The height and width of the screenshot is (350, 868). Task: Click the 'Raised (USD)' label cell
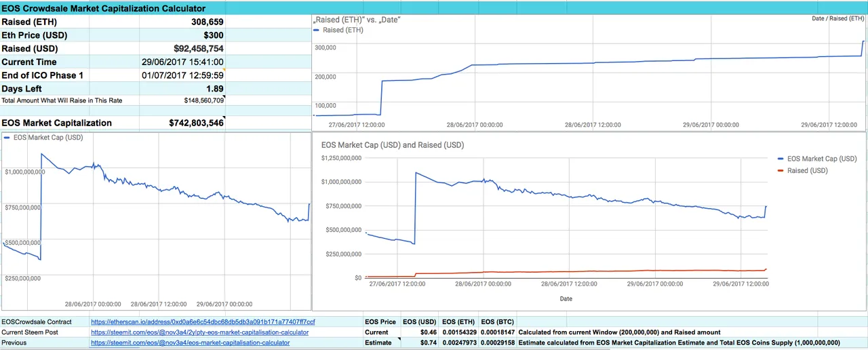coord(30,49)
